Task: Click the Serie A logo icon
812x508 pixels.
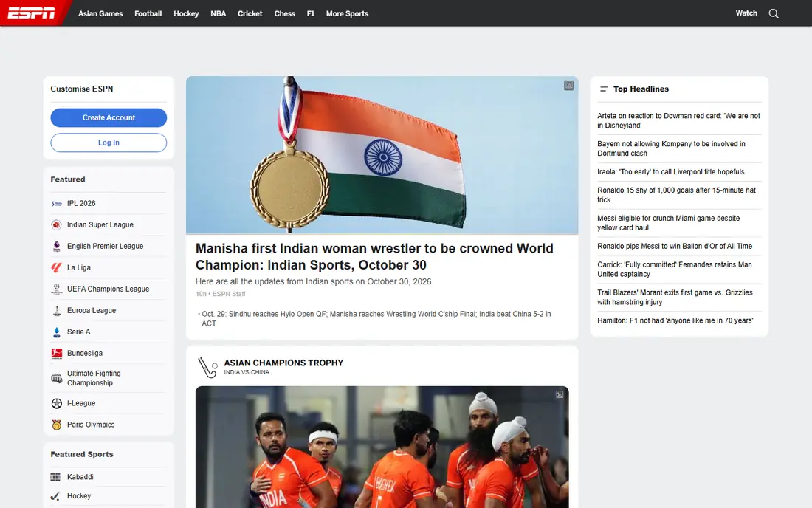Action: (x=56, y=332)
